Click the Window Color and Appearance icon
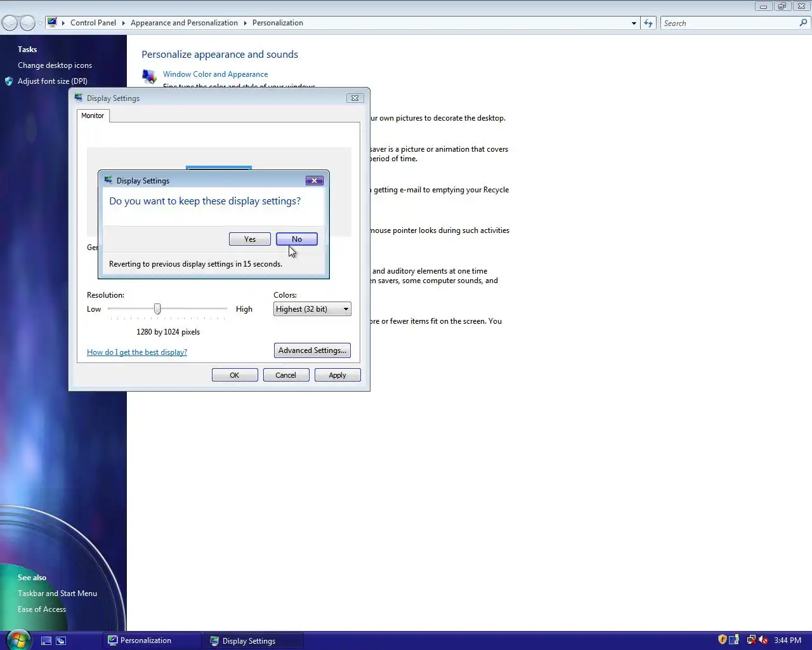This screenshot has height=650, width=812. 150,77
